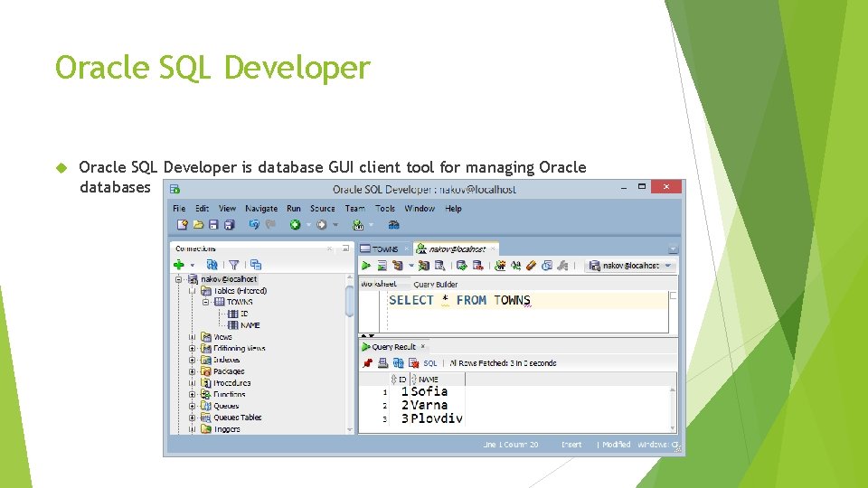The height and width of the screenshot is (488, 868).
Task: Click the binoculars Find DB Object icon
Action: (x=393, y=225)
